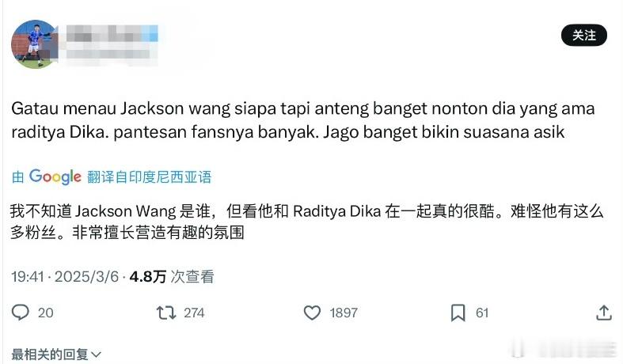Click the retweet arrows icon
This screenshot has height=364, width=623.
166,313
